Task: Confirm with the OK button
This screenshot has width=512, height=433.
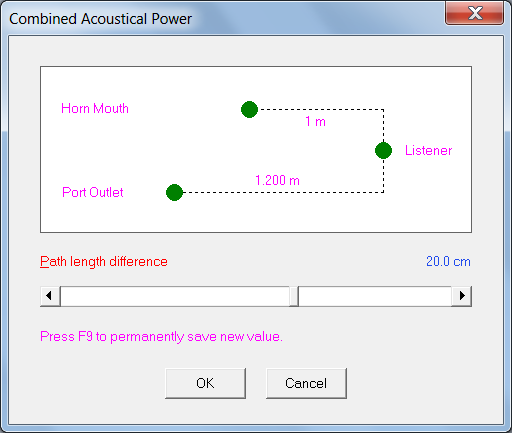Action: click(x=205, y=383)
